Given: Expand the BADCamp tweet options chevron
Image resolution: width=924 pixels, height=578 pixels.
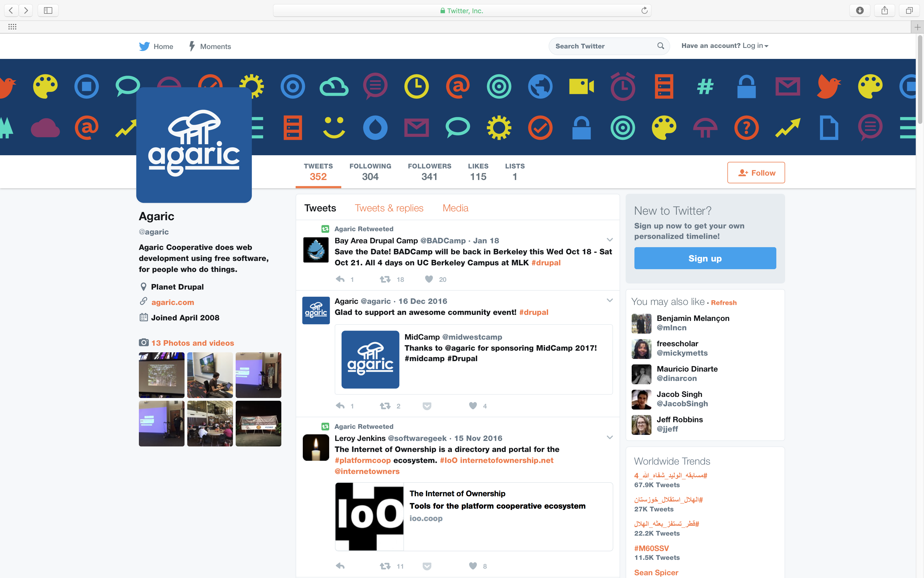Looking at the screenshot, I should point(610,240).
